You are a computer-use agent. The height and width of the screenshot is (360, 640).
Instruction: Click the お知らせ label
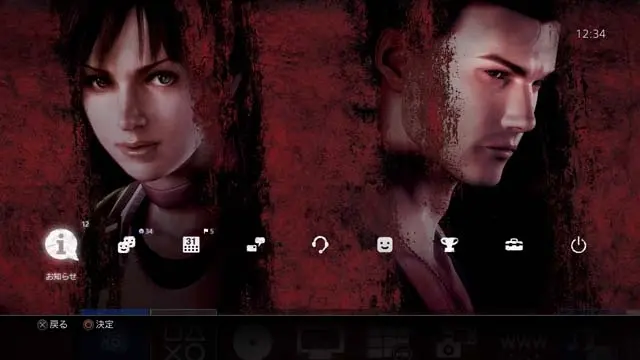[61, 276]
